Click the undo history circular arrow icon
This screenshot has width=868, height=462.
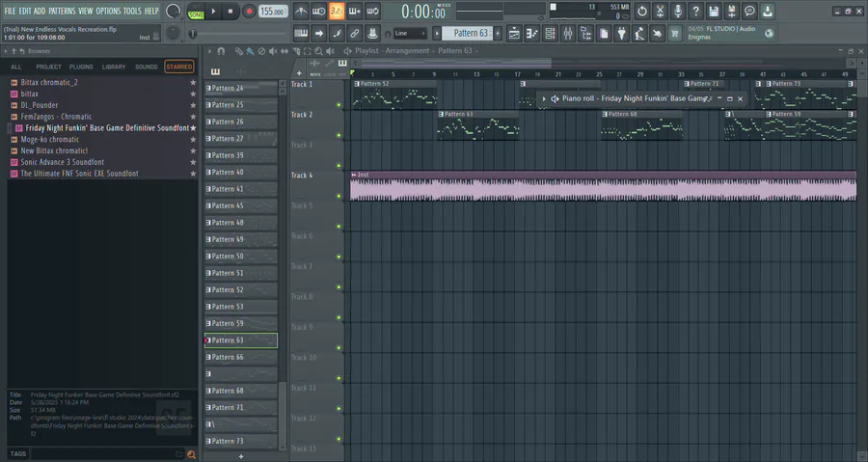[x=642, y=11]
